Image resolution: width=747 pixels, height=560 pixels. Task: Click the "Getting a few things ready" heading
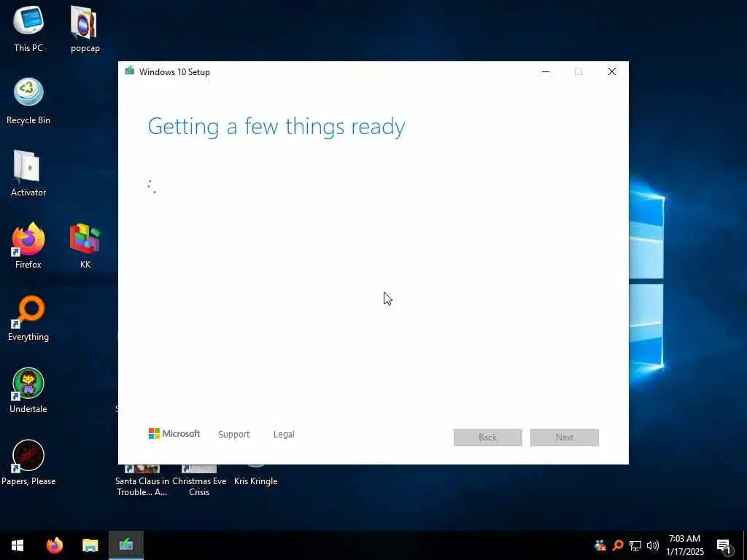click(x=276, y=127)
